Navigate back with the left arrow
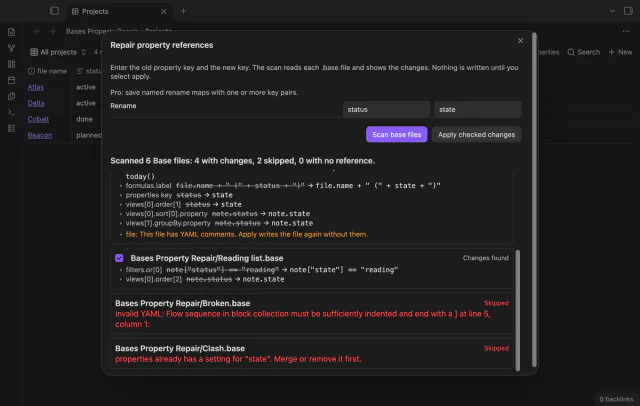 (37, 31)
